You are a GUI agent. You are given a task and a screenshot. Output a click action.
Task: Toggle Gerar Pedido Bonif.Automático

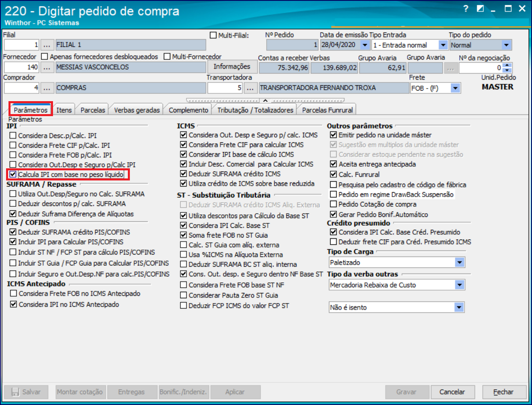333,214
